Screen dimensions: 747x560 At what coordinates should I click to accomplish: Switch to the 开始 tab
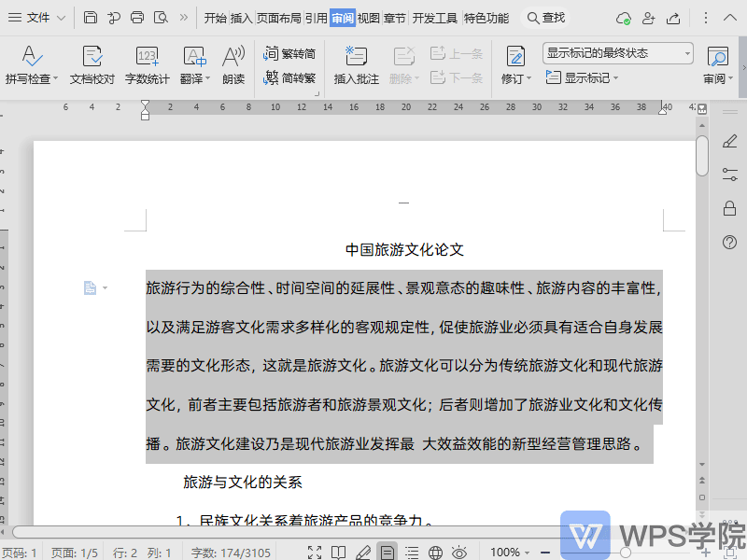coord(216,18)
